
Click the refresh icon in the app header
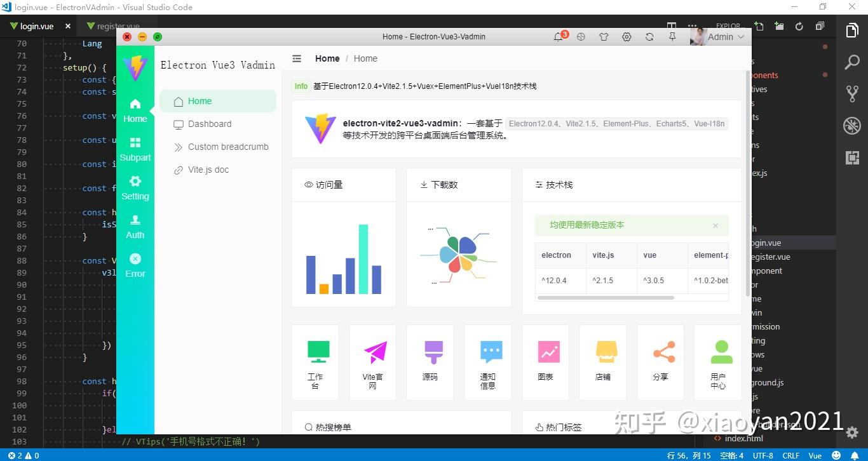point(649,36)
